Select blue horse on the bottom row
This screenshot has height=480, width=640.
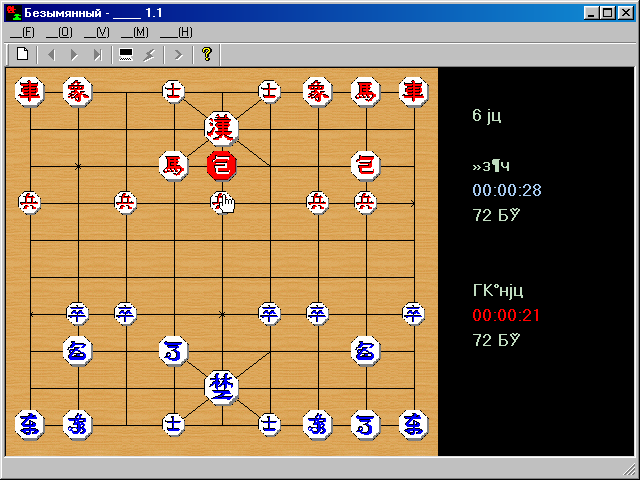(x=366, y=425)
